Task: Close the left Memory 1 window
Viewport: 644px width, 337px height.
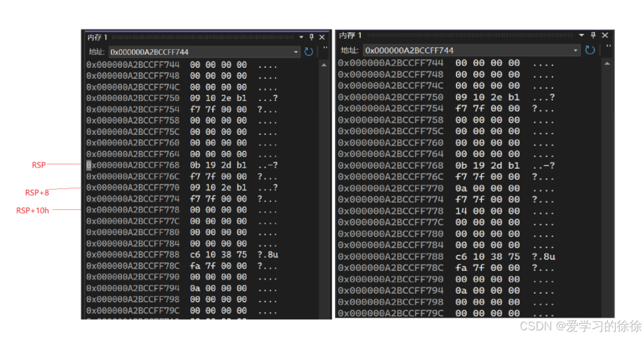Action: pos(322,37)
